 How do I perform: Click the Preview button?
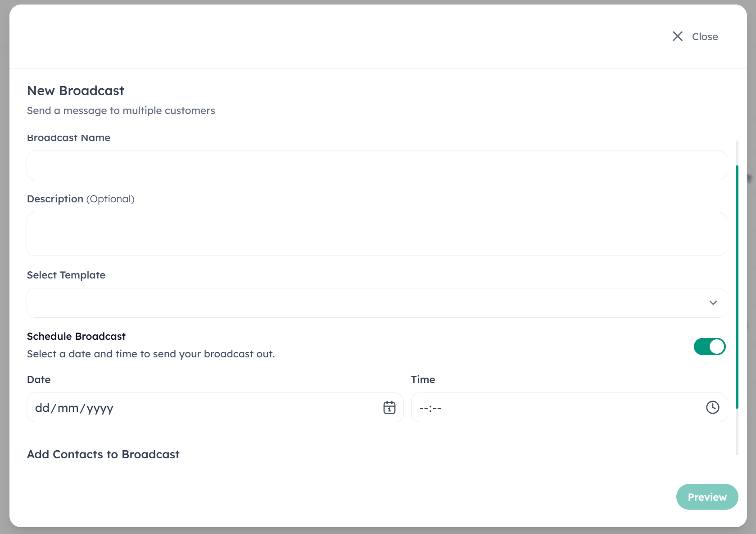(707, 497)
